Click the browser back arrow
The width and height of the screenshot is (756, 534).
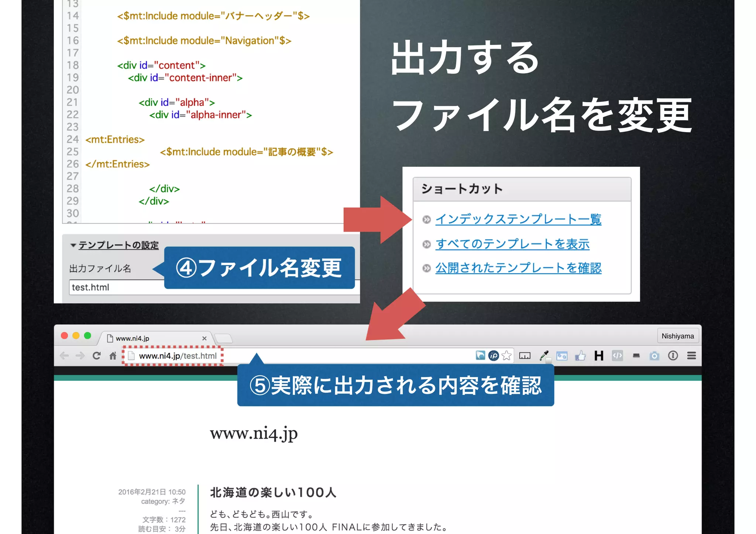pyautogui.click(x=64, y=356)
